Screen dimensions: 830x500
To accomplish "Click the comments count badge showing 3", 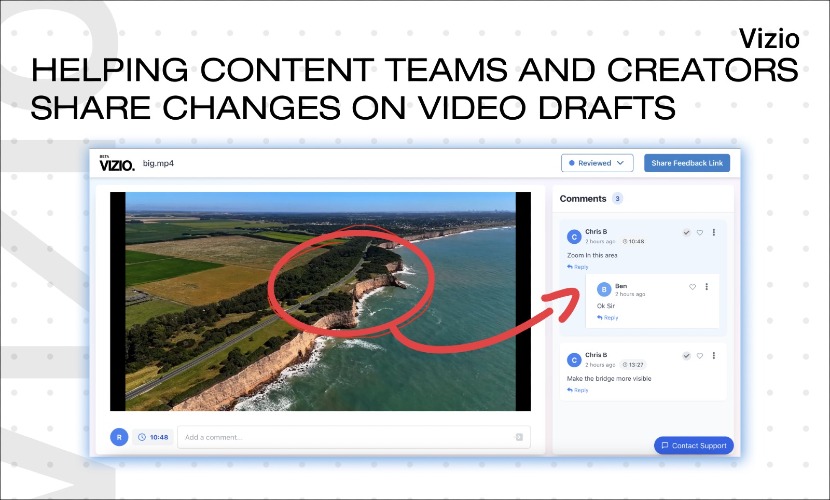I will pos(617,198).
